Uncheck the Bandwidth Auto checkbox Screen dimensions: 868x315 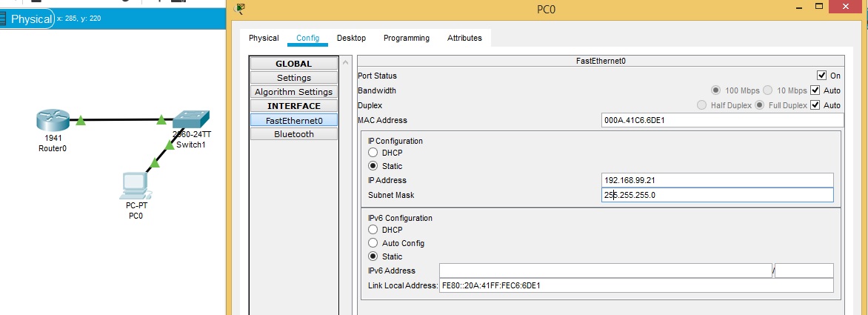[815, 90]
